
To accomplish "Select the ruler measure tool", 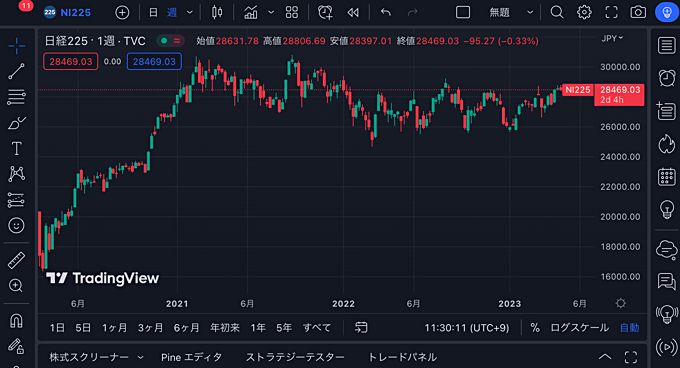I will pos(16,260).
